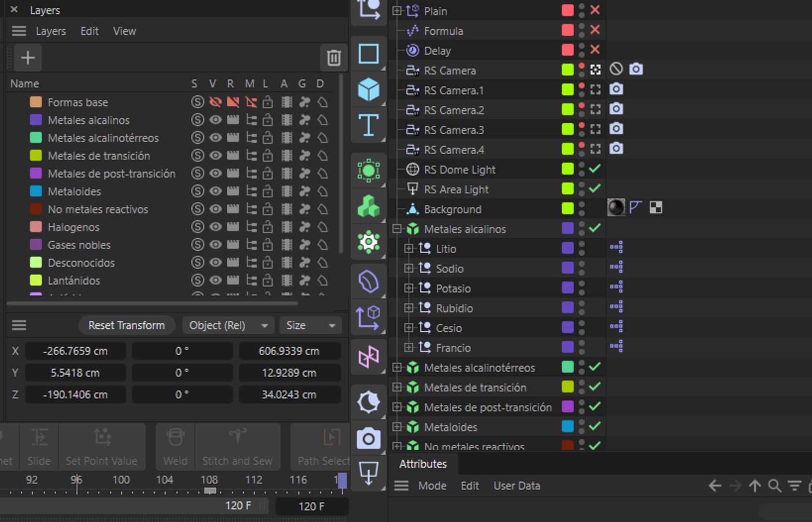This screenshot has width=812, height=522.
Task: Go up one level in Attributes
Action: [754, 486]
